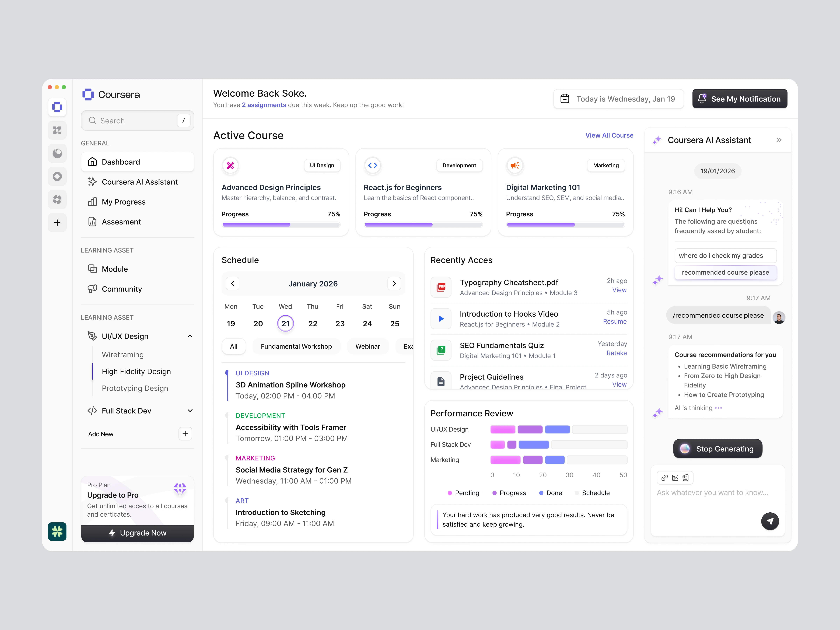Collapse the Coursera AI Assistant panel
The height and width of the screenshot is (630, 840).
(779, 140)
